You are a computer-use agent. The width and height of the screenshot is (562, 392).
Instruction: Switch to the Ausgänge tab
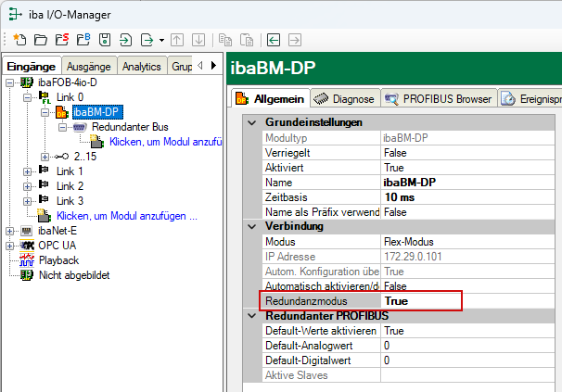pyautogui.click(x=90, y=67)
